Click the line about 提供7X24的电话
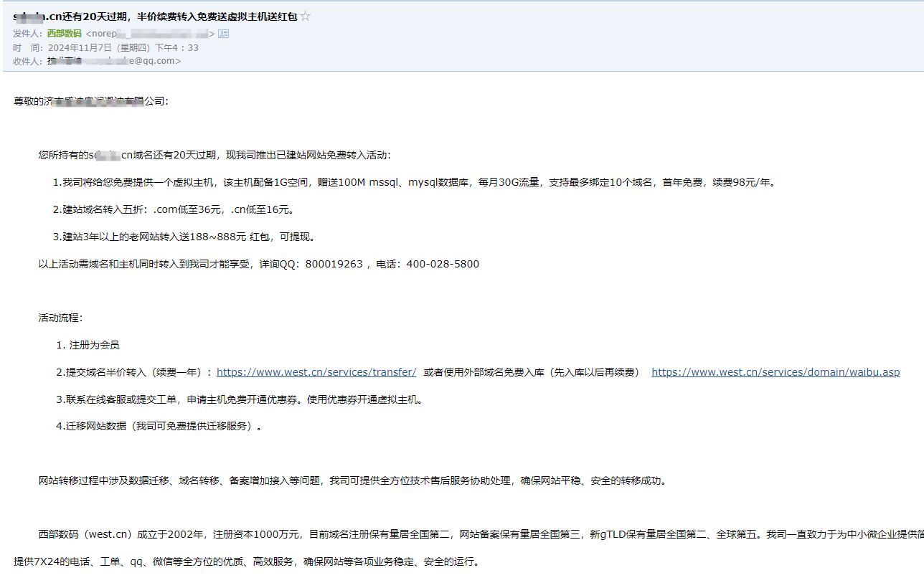The height and width of the screenshot is (588, 924). (x=247, y=561)
